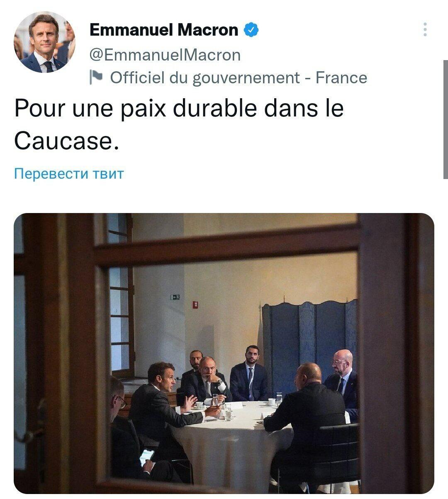The height and width of the screenshot is (499, 448).
Task: Click the word France in the government label
Action: click(x=341, y=78)
